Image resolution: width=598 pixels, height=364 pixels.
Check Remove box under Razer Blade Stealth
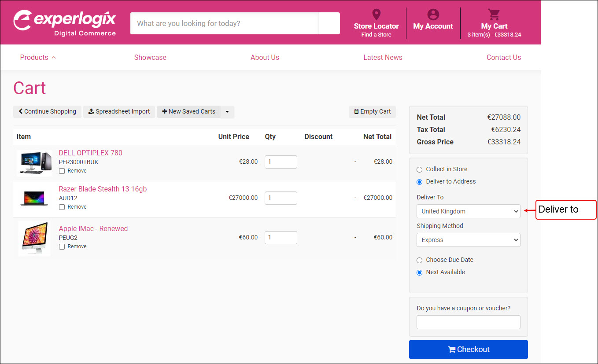pos(62,207)
